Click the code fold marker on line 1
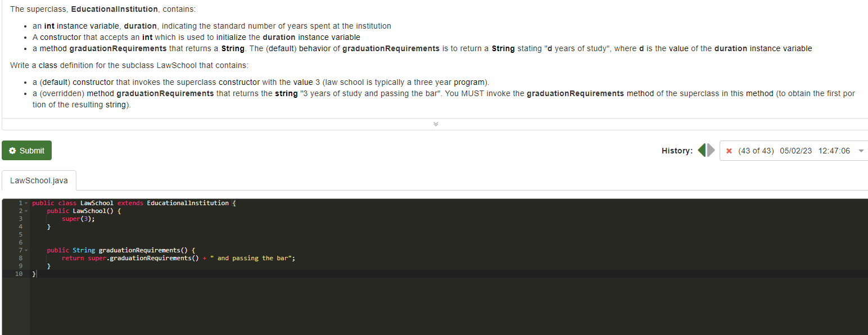868x335 pixels. click(x=26, y=203)
